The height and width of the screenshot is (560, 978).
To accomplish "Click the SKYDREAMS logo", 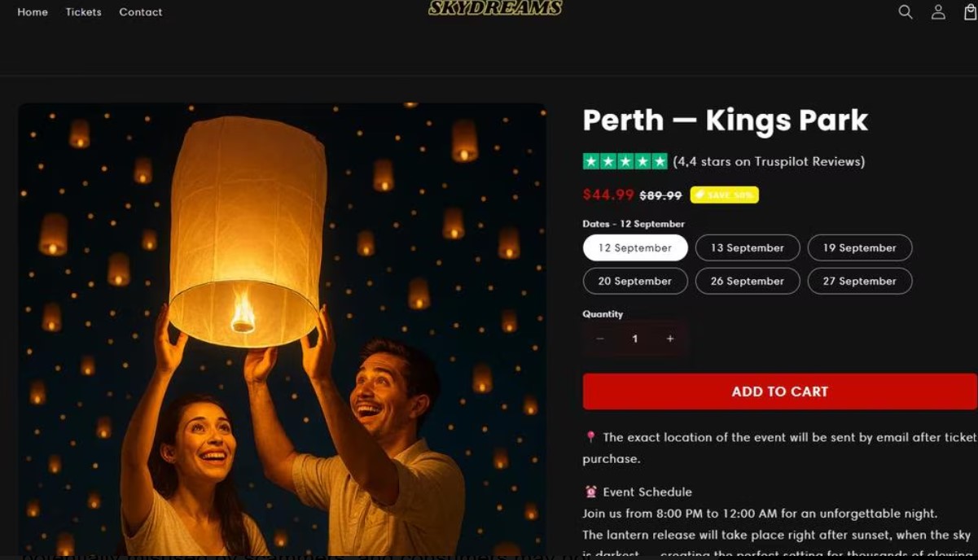I will (x=495, y=8).
